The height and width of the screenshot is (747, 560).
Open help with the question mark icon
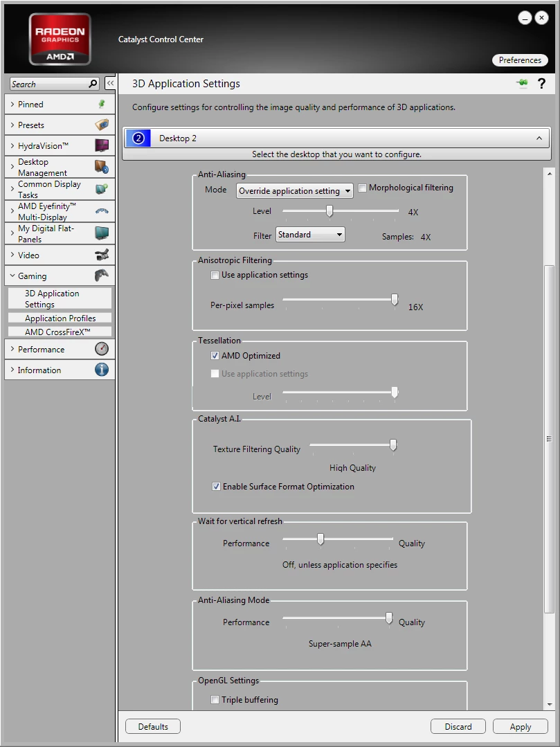pos(541,84)
